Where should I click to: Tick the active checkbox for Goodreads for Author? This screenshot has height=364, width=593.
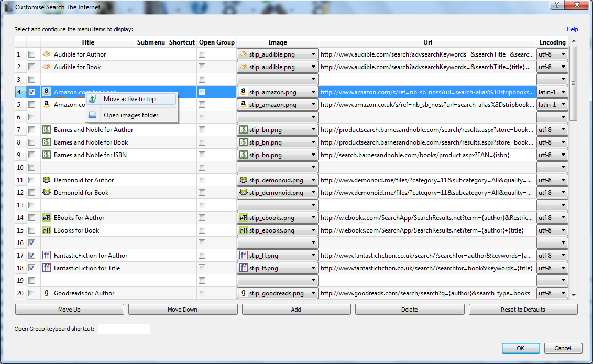[32, 293]
